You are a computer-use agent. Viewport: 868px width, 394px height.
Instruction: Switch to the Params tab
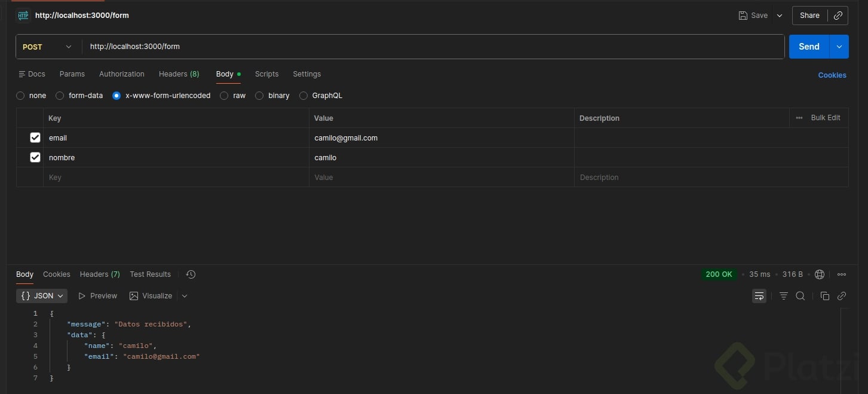coord(72,74)
